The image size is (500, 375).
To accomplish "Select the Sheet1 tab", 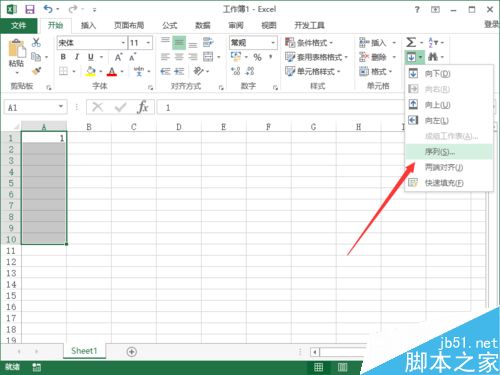I will (84, 351).
